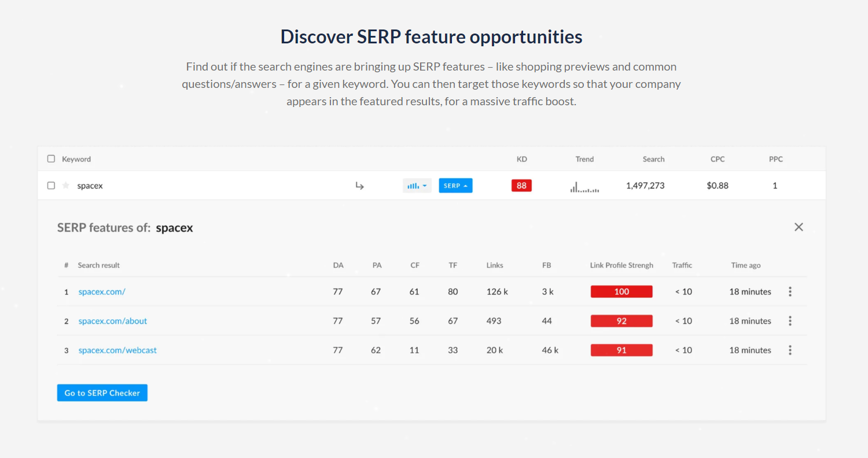Select the $0.88 CPC value
Screen dimensions: 868x458
tap(718, 186)
